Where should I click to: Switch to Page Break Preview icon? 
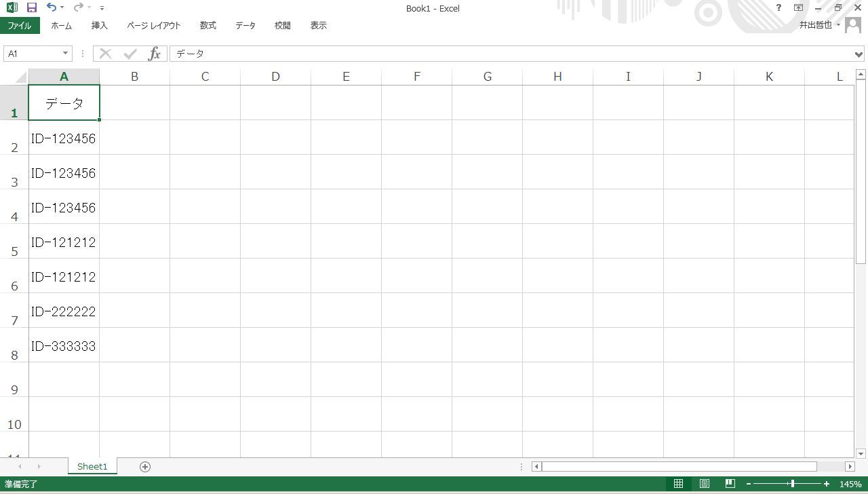[x=730, y=484]
